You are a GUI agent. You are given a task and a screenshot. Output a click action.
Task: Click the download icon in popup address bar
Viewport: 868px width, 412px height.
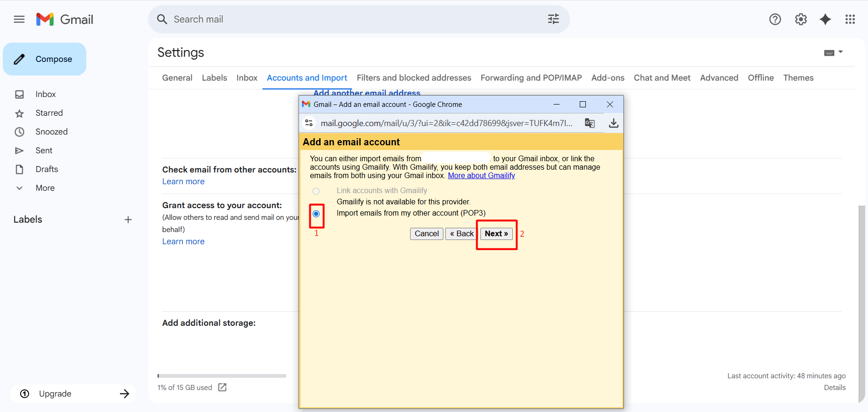614,123
